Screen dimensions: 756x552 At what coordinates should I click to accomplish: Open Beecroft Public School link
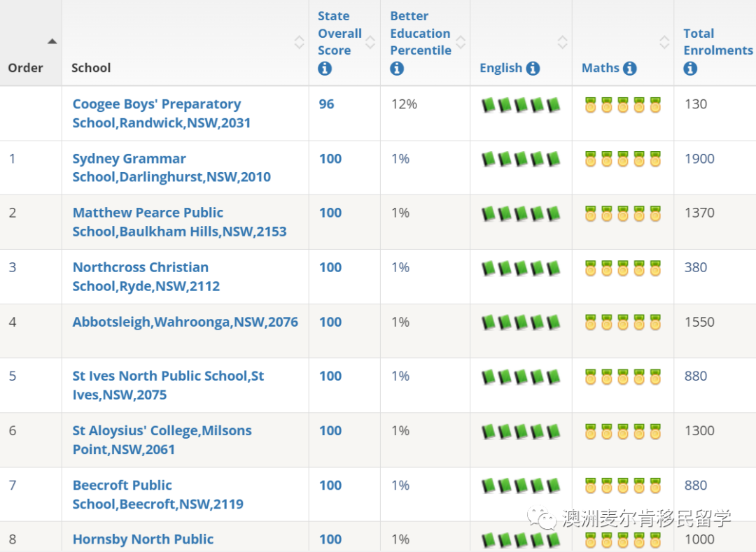157,494
